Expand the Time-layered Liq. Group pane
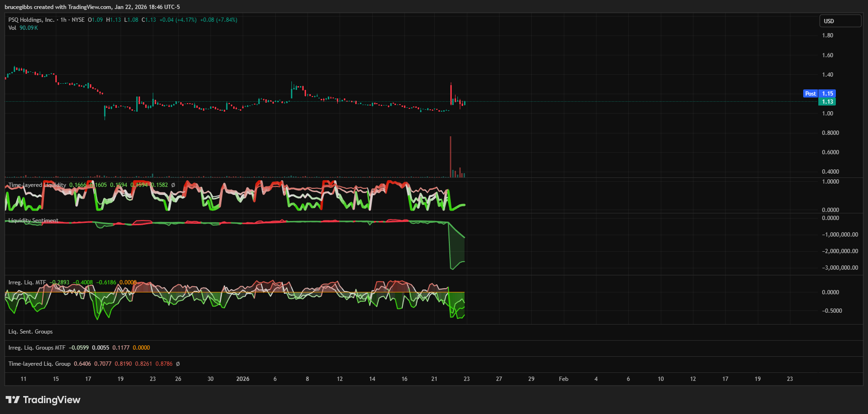The width and height of the screenshot is (868, 414). (x=39, y=364)
